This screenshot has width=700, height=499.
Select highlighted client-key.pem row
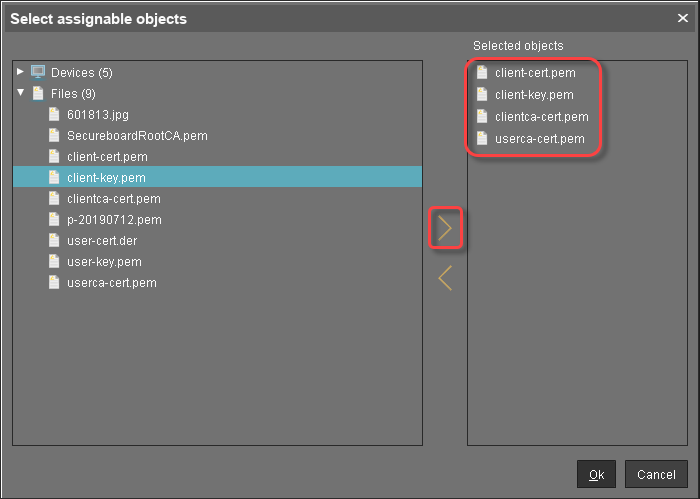click(106, 178)
